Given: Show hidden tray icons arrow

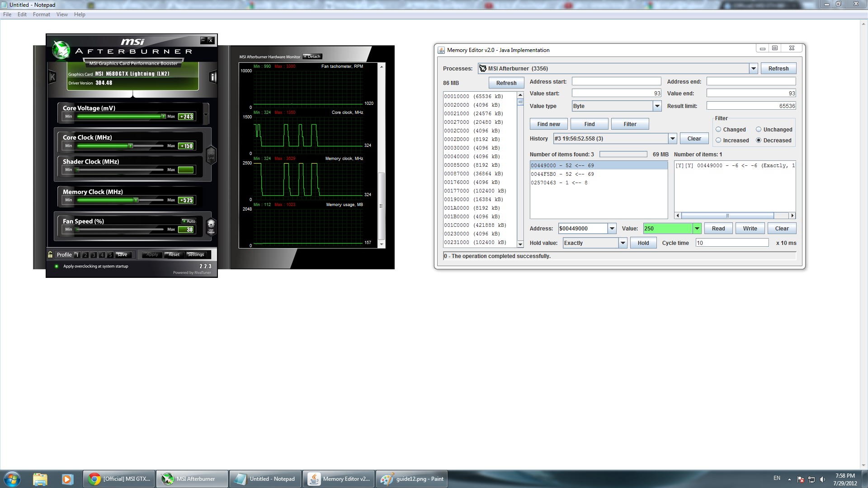Looking at the screenshot, I should [x=789, y=479].
